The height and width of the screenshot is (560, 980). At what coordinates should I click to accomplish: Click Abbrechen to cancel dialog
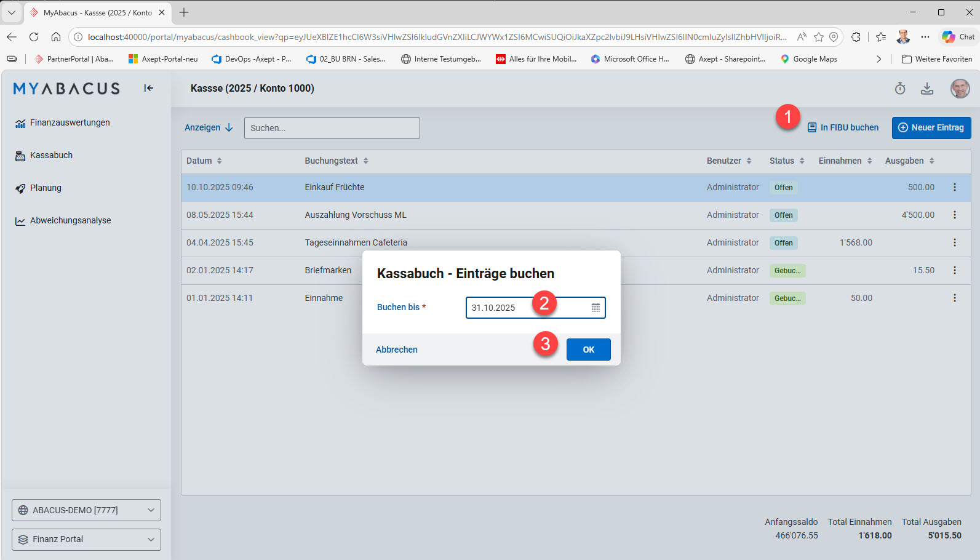[x=396, y=350]
